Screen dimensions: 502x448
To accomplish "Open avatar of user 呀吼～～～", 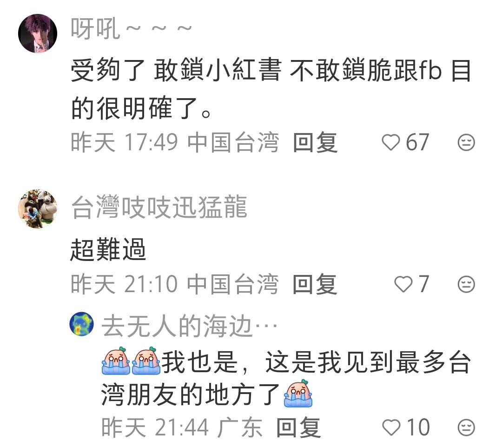I will (38, 33).
